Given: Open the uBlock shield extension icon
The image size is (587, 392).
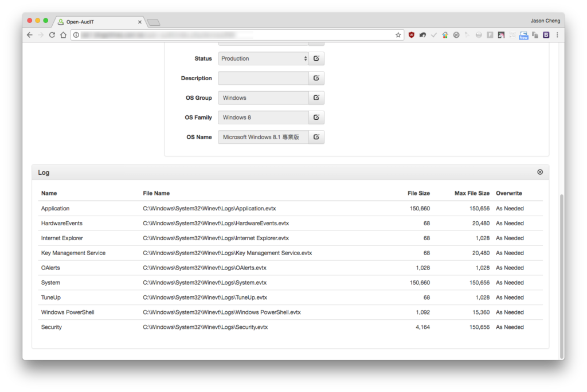Looking at the screenshot, I should click(x=412, y=35).
